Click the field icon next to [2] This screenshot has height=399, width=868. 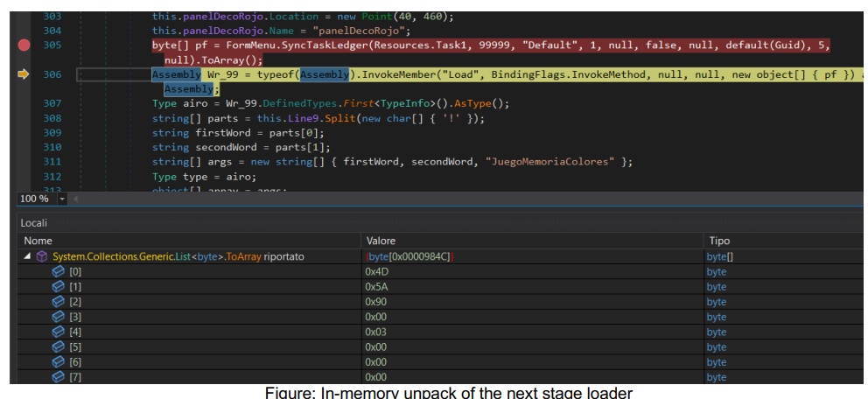click(x=59, y=302)
